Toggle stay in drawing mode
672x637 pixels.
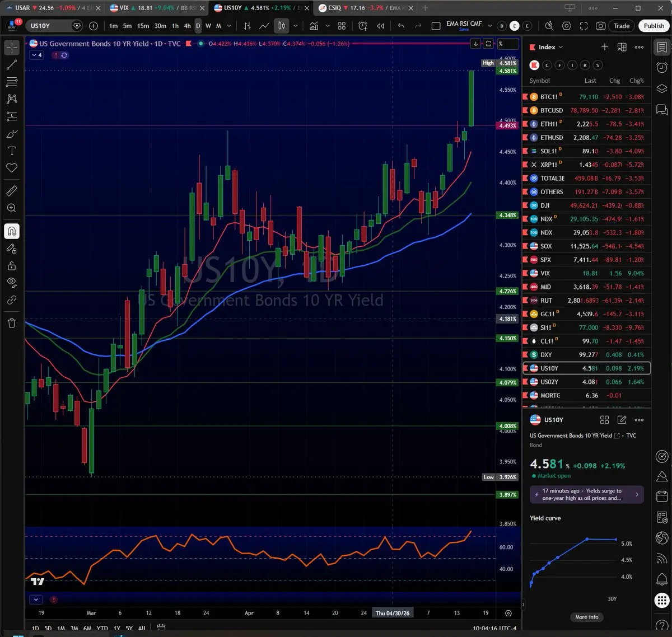tap(12, 249)
